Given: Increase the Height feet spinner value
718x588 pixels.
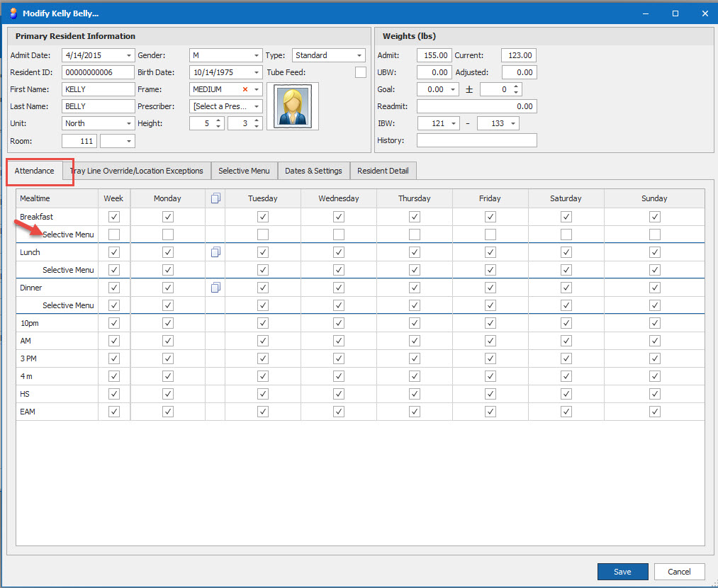Looking at the screenshot, I should pyautogui.click(x=218, y=120).
